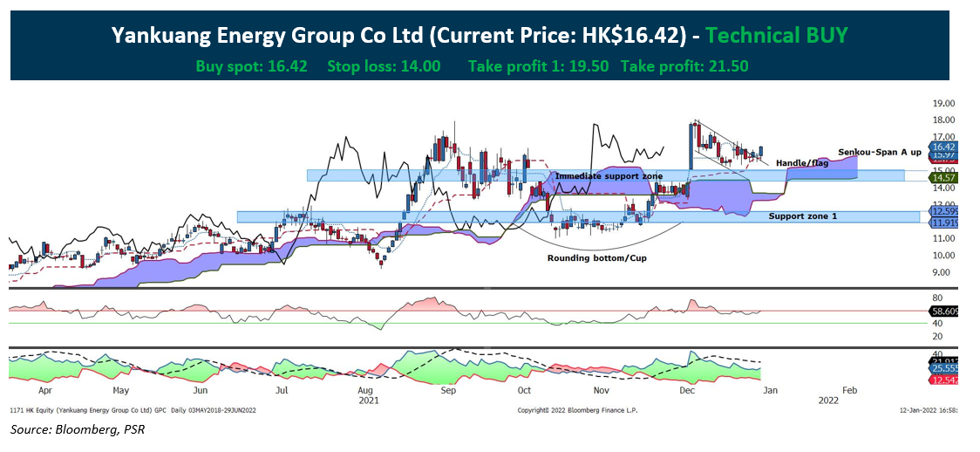Select the 'Oct' month label on the time axis
Screen dimensions: 980x452
pyautogui.click(x=524, y=389)
